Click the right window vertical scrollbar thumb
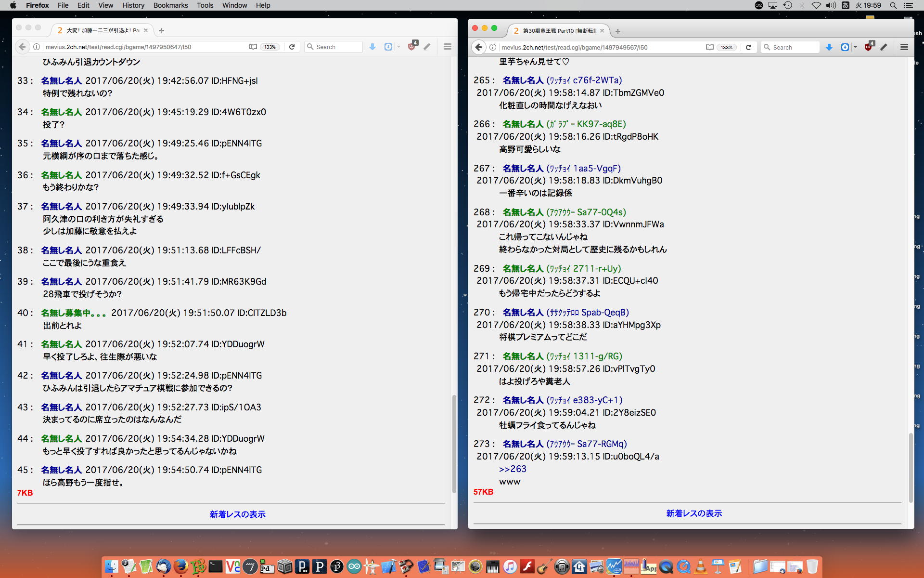Screen dimensions: 924x578 [x=911, y=467]
